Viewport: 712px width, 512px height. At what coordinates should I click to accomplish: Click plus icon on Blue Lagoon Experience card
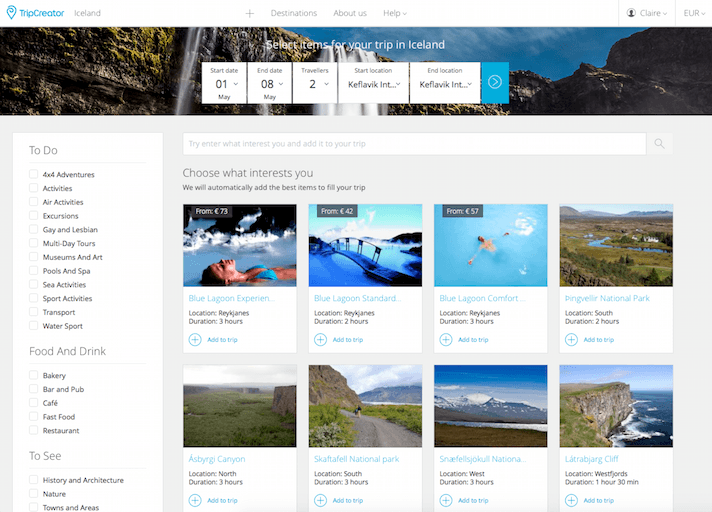point(195,340)
